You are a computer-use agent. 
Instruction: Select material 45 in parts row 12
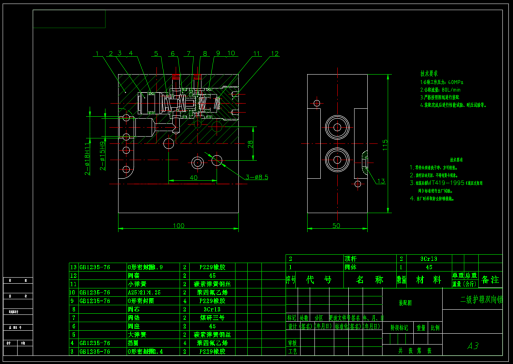(x=212, y=276)
